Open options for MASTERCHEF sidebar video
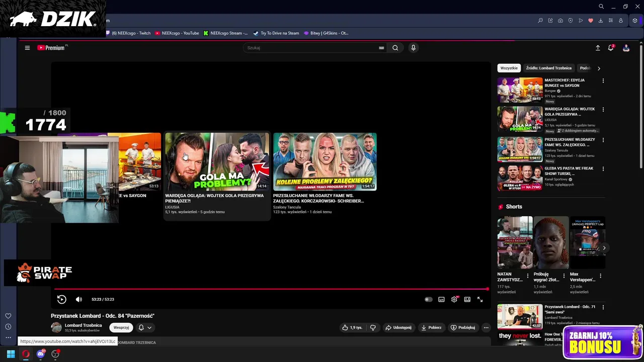Viewport: 644px width, 362px height. coord(603,80)
